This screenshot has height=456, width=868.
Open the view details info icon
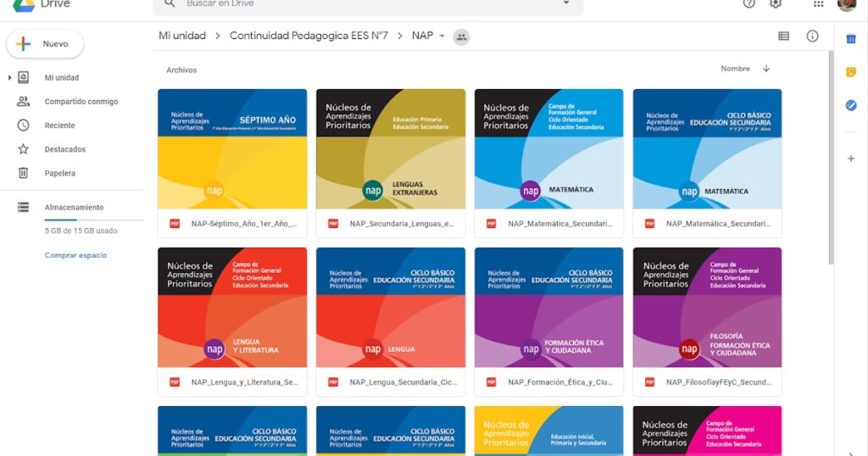click(x=812, y=36)
